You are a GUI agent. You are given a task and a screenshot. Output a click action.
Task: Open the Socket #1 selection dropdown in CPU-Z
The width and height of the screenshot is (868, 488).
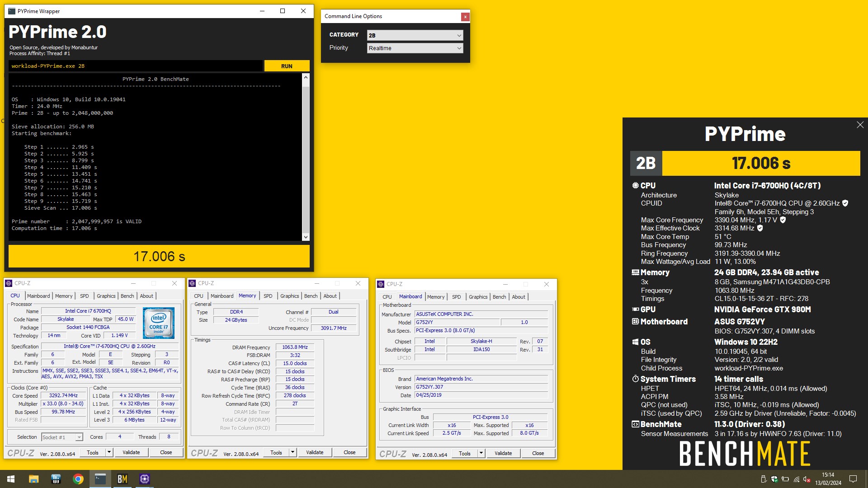coord(62,437)
